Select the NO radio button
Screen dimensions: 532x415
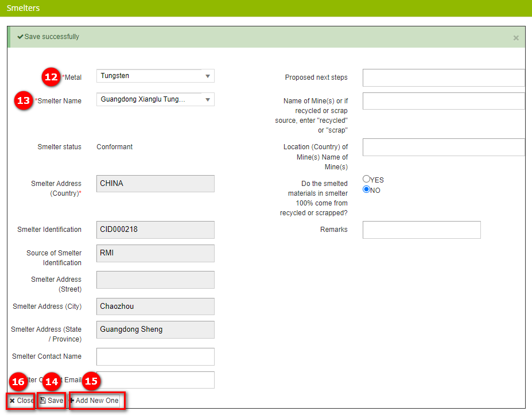[x=366, y=189]
